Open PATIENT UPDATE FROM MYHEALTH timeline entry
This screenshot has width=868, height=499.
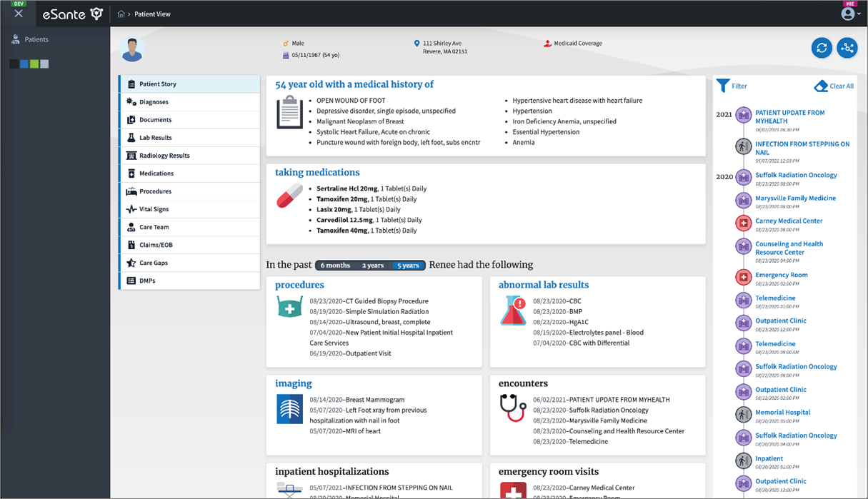tap(789, 117)
